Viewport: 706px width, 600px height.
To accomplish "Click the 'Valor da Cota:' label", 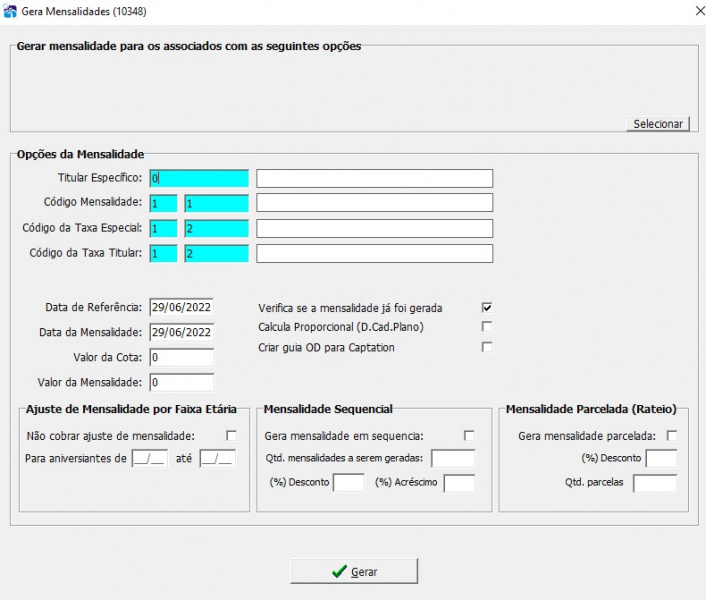I will [x=107, y=357].
